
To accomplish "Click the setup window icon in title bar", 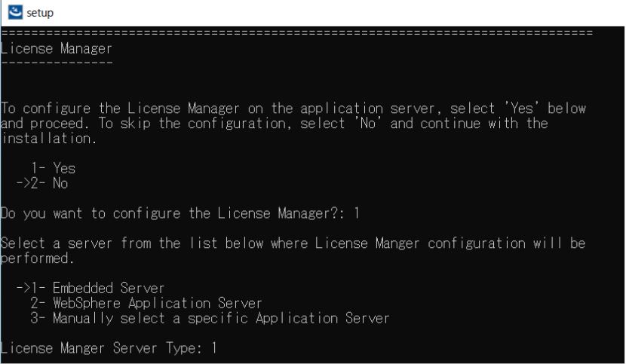I will pyautogui.click(x=12, y=13).
